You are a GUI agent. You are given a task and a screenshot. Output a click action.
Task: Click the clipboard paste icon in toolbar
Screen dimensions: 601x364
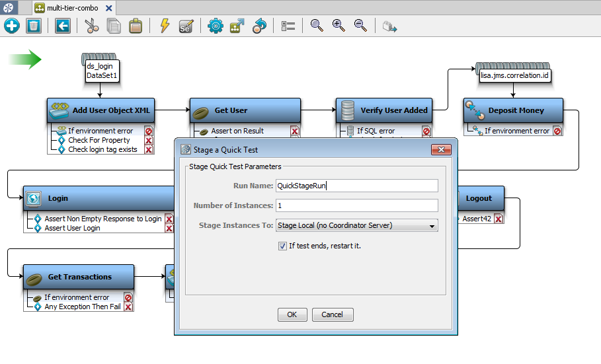(x=135, y=26)
